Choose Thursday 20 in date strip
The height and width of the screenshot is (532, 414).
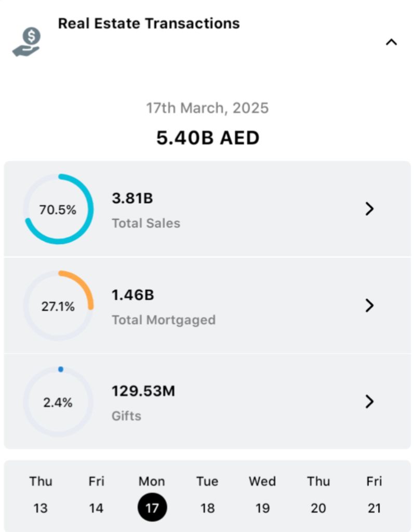coord(318,495)
